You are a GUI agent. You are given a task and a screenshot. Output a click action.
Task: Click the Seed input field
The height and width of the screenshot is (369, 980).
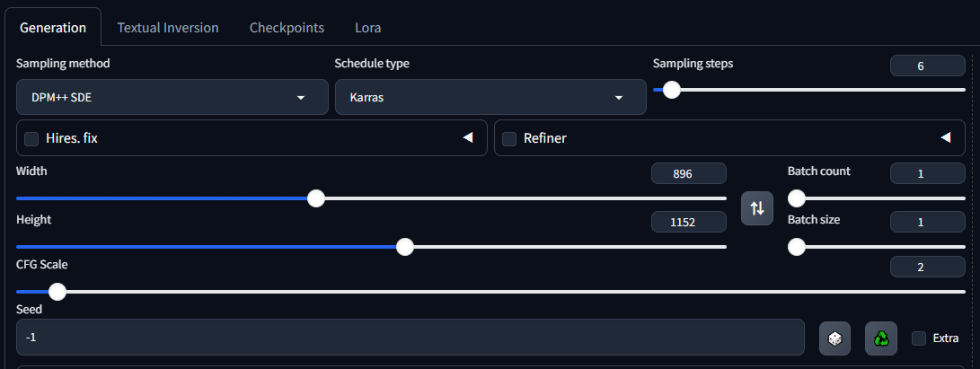(410, 338)
